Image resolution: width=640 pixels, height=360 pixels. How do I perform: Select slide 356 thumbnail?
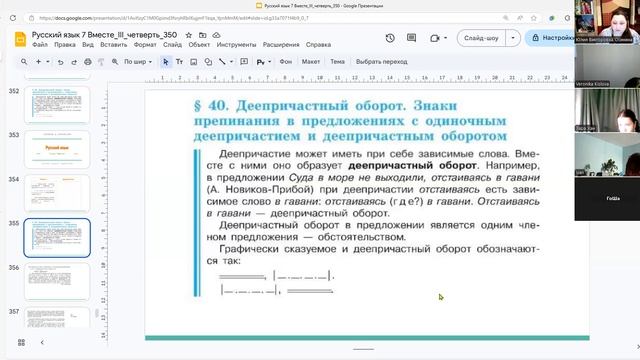pos(57,282)
